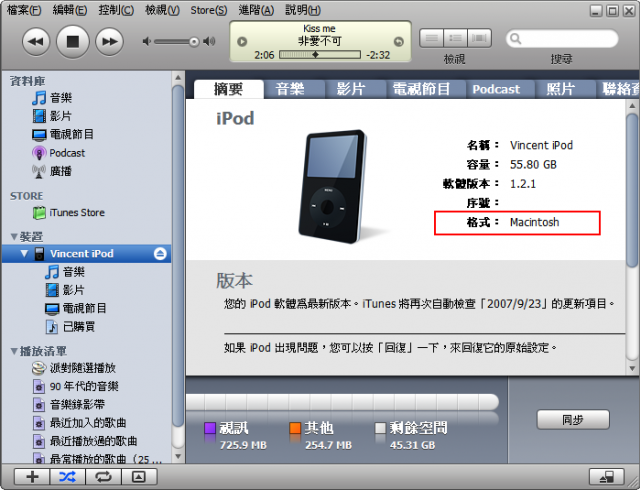Switch to the 影片 tab
640x490 pixels.
tap(351, 89)
